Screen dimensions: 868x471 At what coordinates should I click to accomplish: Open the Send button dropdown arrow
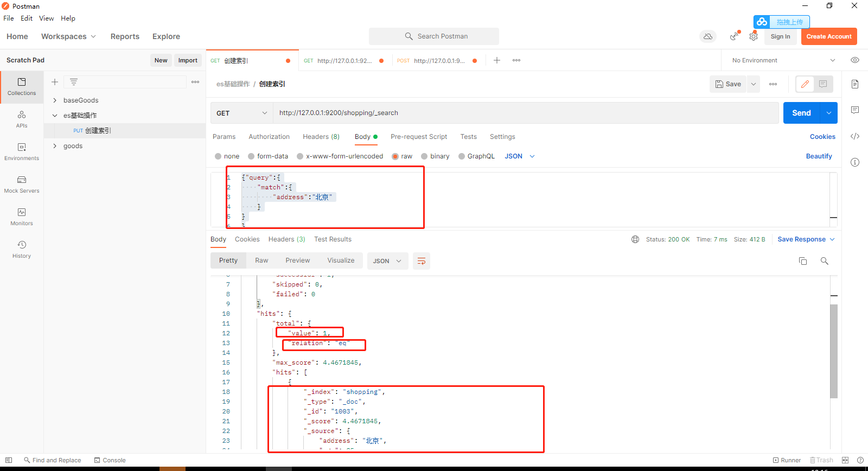pos(829,113)
